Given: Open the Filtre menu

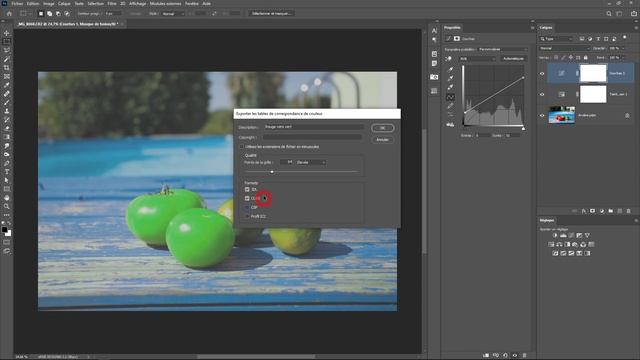Looking at the screenshot, I should point(112,3).
